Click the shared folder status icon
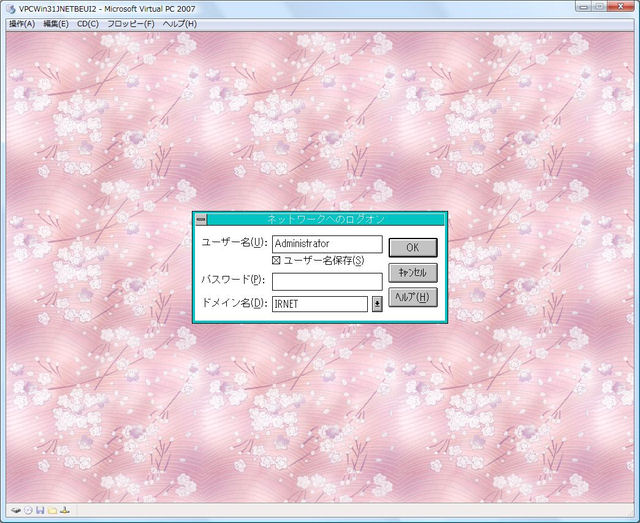640x523 pixels. (x=52, y=510)
